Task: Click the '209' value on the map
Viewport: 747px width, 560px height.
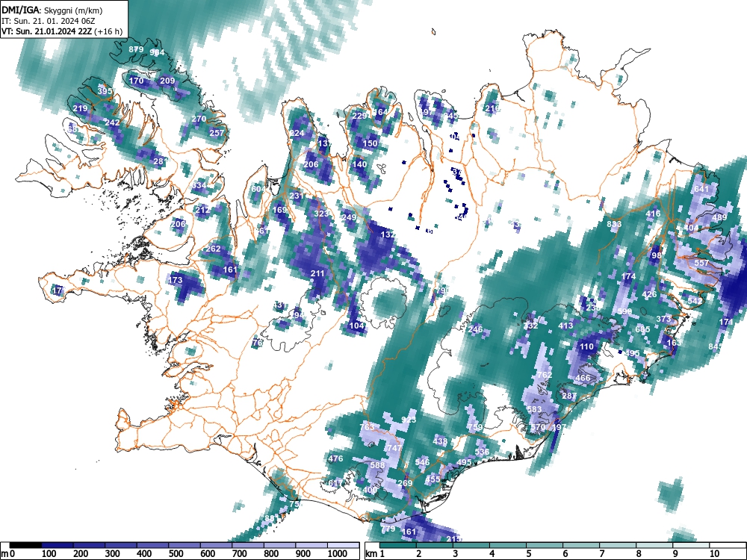Action: (167, 81)
